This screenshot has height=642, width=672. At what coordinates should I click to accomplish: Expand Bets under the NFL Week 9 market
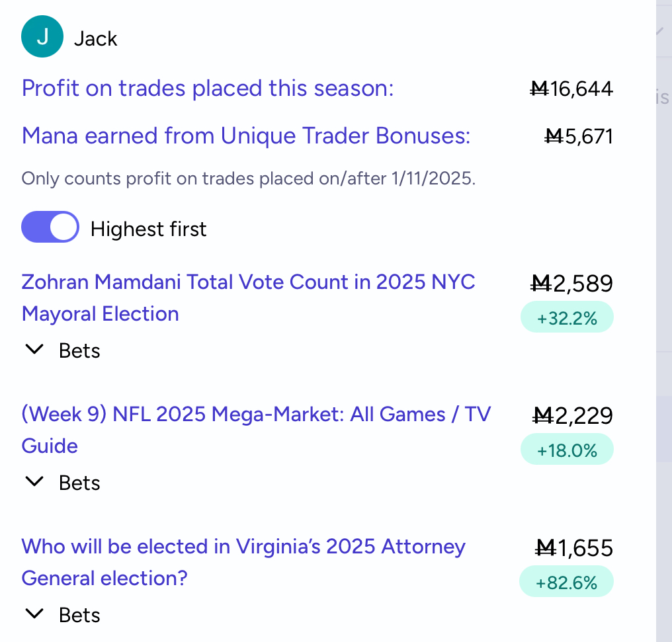click(x=62, y=483)
